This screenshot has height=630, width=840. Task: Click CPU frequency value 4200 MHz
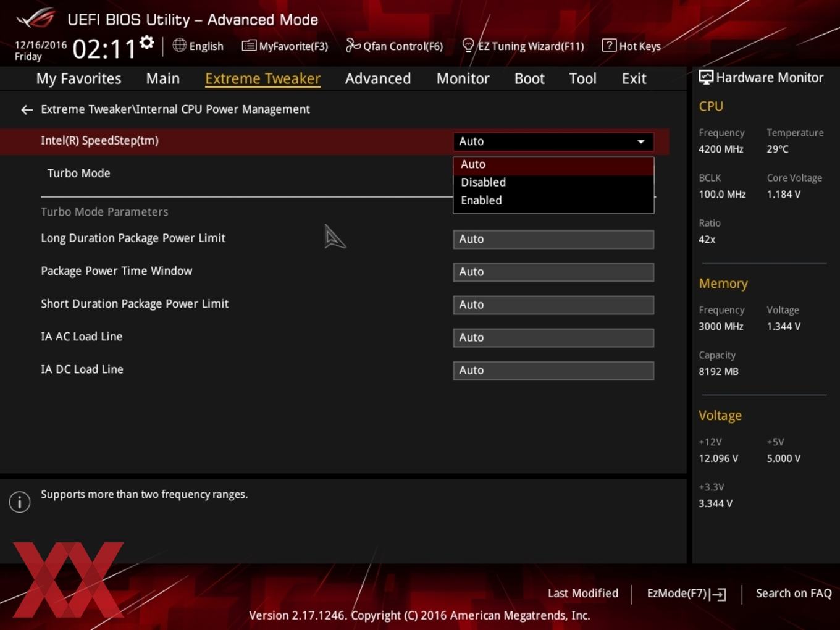[x=721, y=149]
